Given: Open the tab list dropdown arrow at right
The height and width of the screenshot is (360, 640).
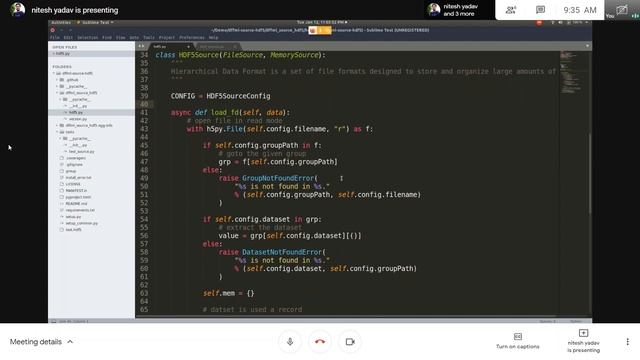Looking at the screenshot, I should pyautogui.click(x=587, y=46).
